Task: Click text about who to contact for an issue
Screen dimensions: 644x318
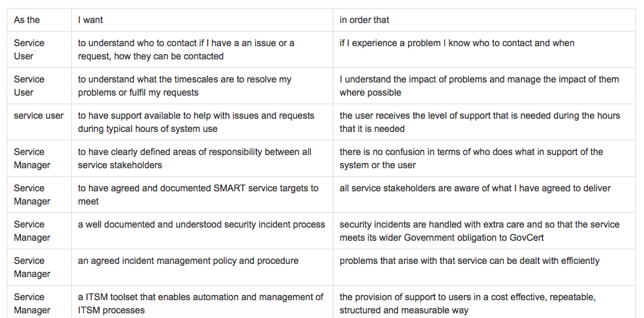Action: (202, 49)
